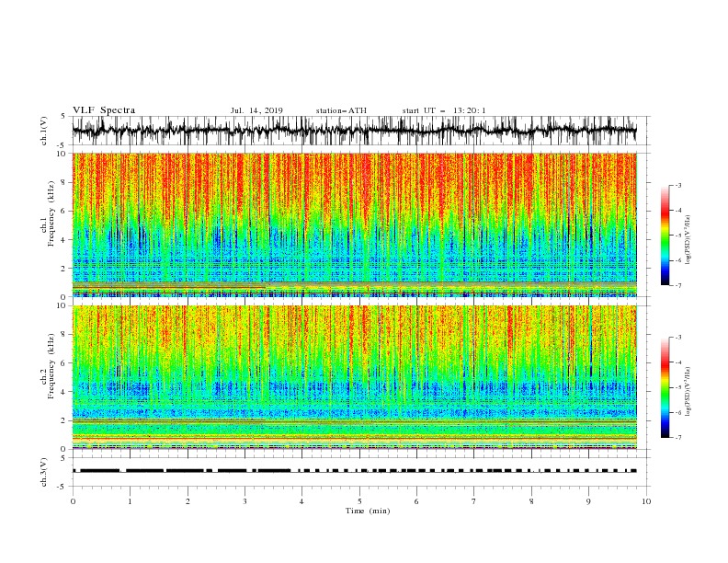Image resolution: width=728 pixels, height=563 pixels.
Task: Click the upper color bar's "log(PSD)(V²/Hz)" label
Action: [688, 240]
